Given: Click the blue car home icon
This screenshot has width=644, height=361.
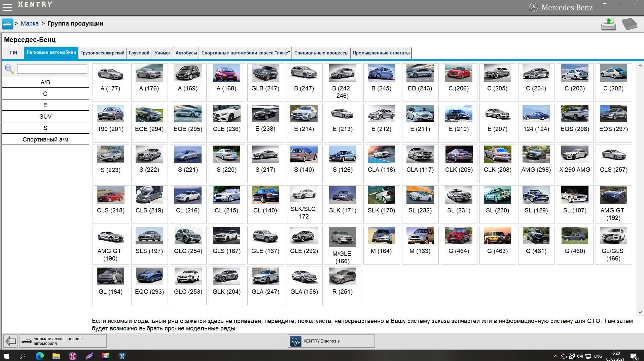Looking at the screenshot, I should click(x=7, y=24).
